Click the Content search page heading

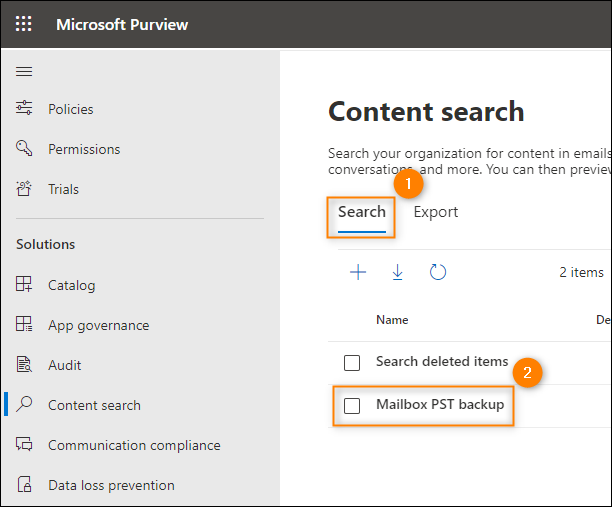426,112
